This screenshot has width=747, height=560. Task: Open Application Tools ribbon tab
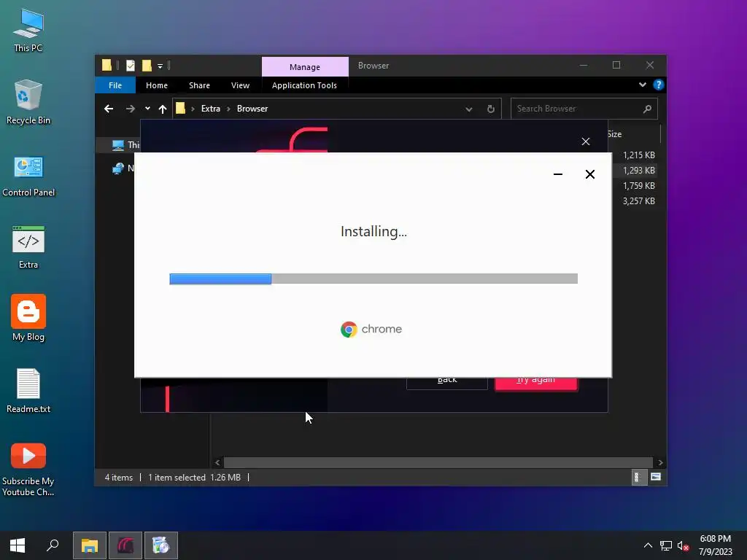pos(304,85)
